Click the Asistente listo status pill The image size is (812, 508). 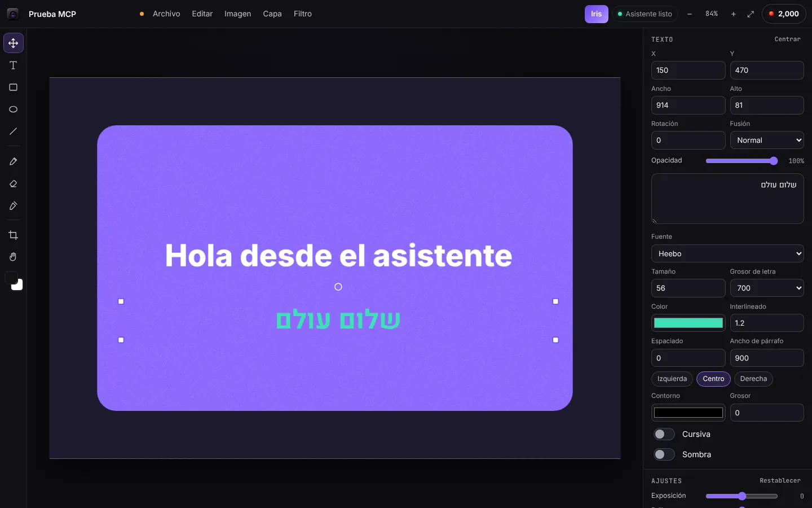click(x=645, y=14)
